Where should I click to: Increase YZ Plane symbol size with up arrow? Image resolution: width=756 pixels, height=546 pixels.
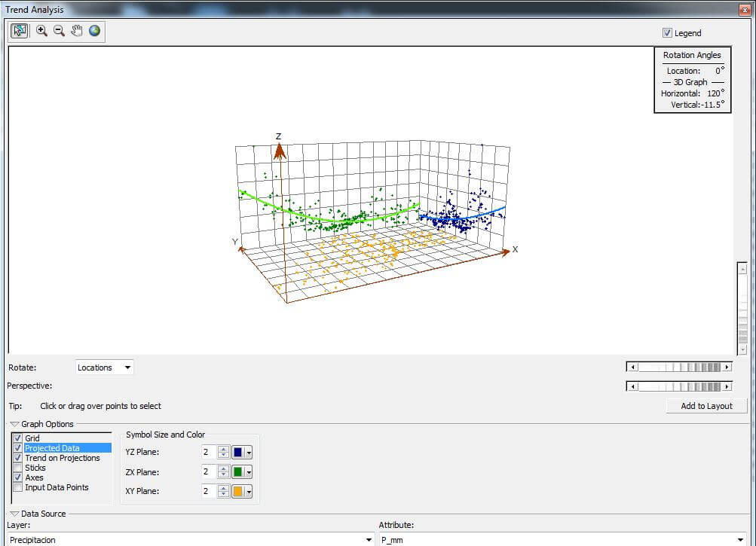pyautogui.click(x=223, y=449)
